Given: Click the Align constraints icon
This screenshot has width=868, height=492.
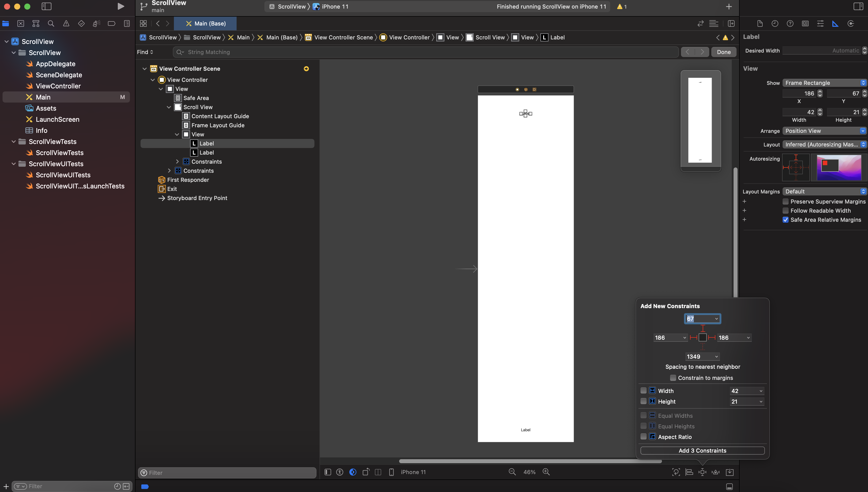Looking at the screenshot, I should point(689,472).
